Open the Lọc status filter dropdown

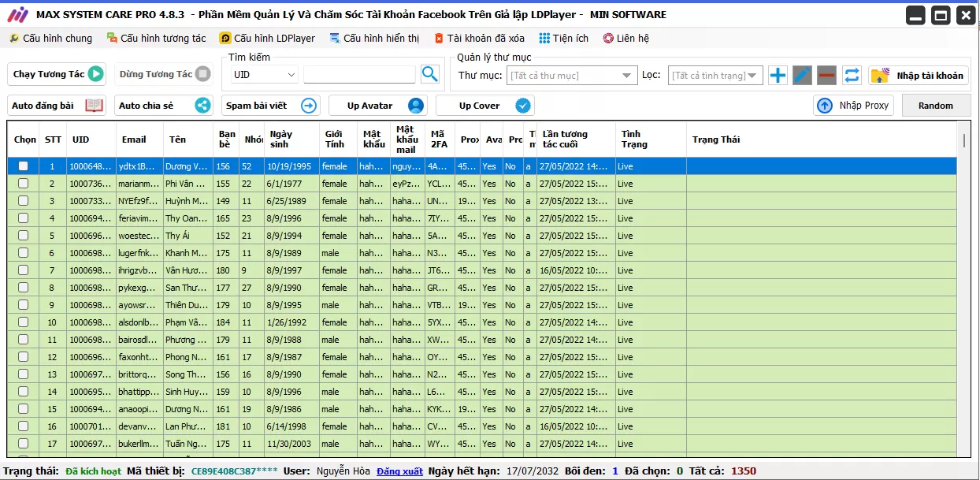pyautogui.click(x=715, y=76)
